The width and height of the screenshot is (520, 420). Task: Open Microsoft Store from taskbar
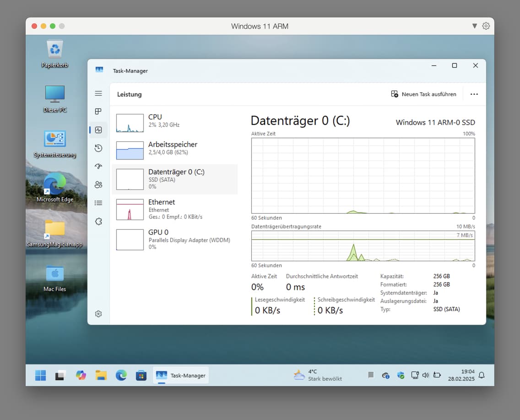[x=141, y=375]
